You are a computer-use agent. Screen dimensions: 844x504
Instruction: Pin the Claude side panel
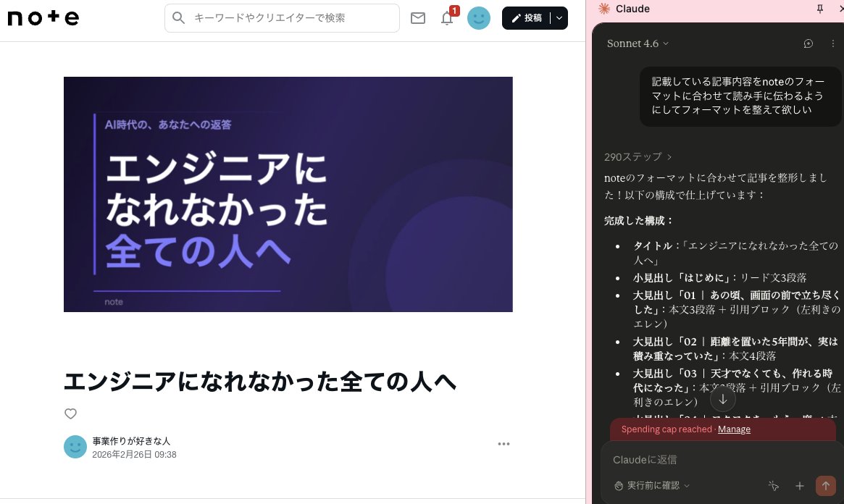(820, 9)
